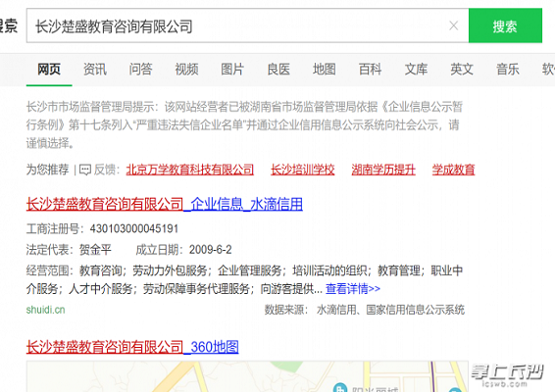Click the 查看详情>> link
Viewport: 555px width, 392px height.
pyautogui.click(x=353, y=289)
